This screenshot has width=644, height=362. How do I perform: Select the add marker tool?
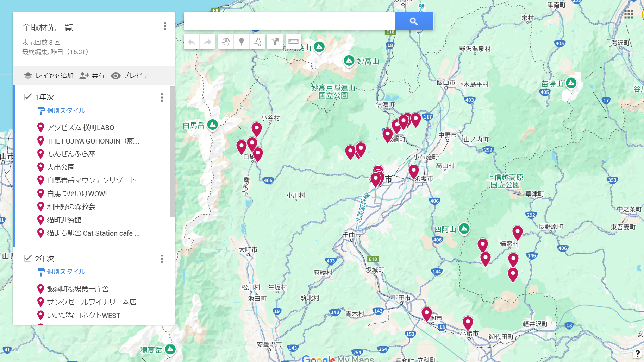pos(242,42)
